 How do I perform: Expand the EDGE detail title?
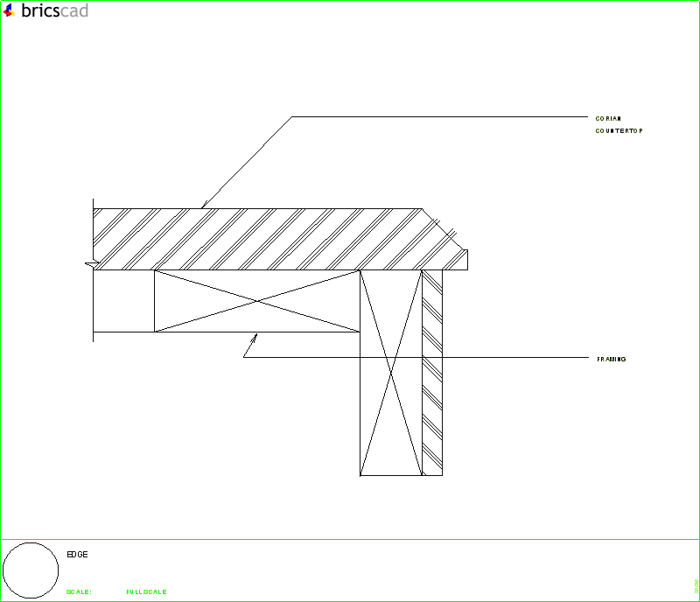tap(77, 554)
